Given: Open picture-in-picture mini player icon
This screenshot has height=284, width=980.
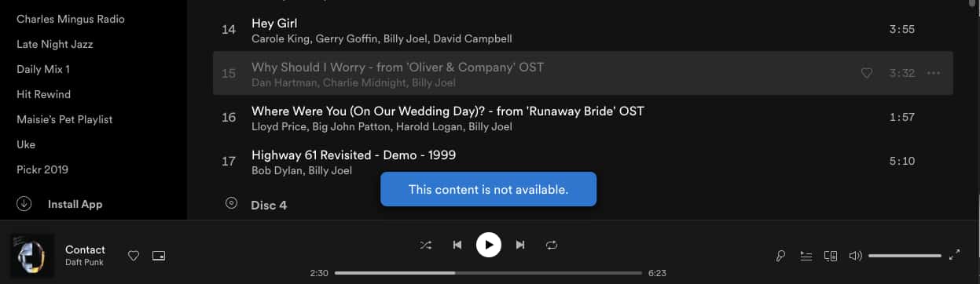Looking at the screenshot, I should [x=159, y=255].
